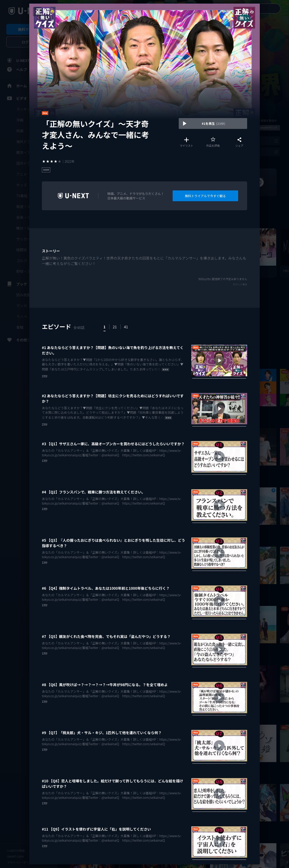Open episode title #8 【Q6】風が吹けば
The image size is (289, 868).
tap(105, 685)
